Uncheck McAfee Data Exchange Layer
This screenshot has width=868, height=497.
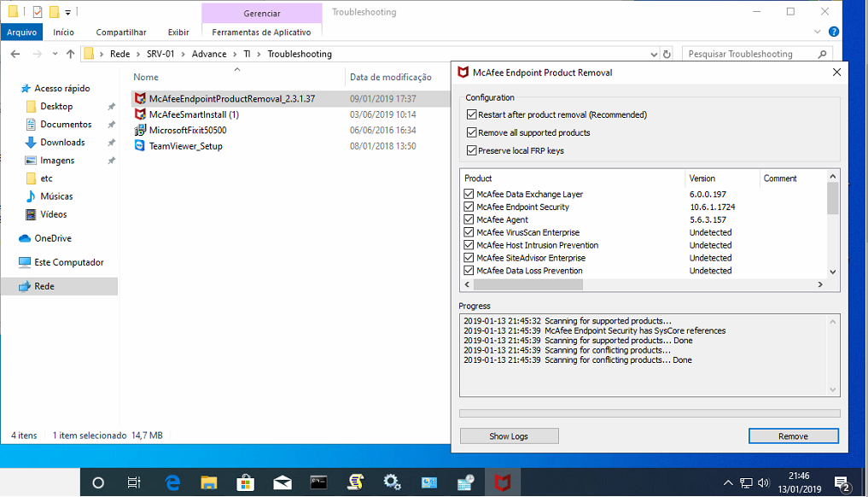pyautogui.click(x=469, y=194)
